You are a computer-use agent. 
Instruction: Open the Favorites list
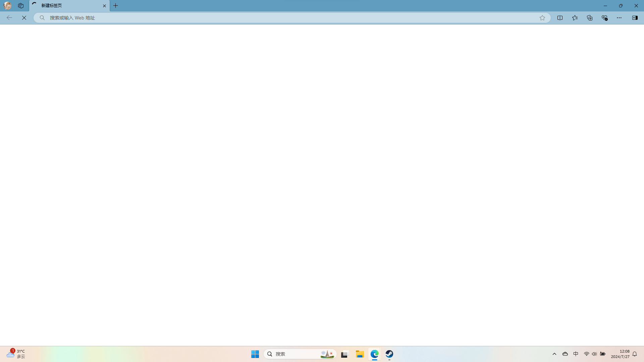point(575,18)
